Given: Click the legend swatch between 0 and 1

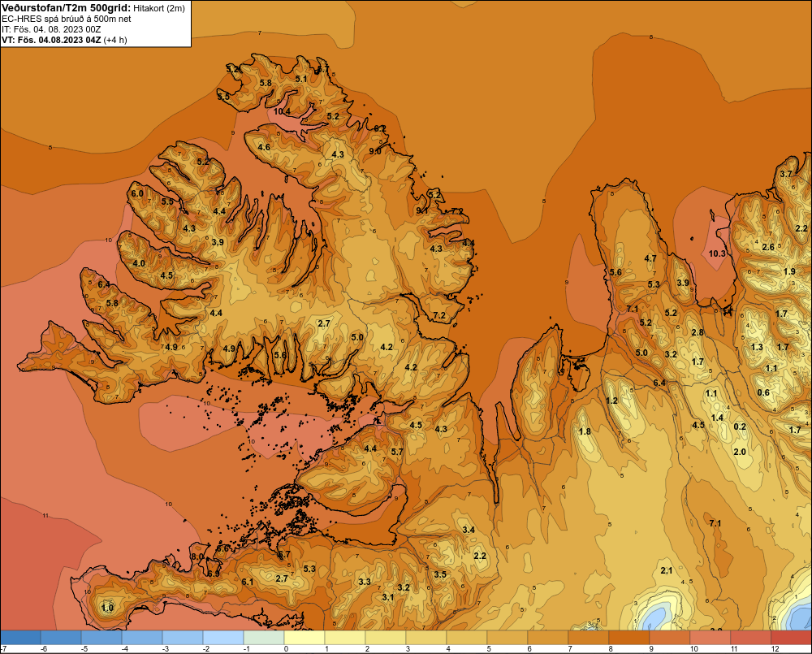Looking at the screenshot, I should click(304, 638).
